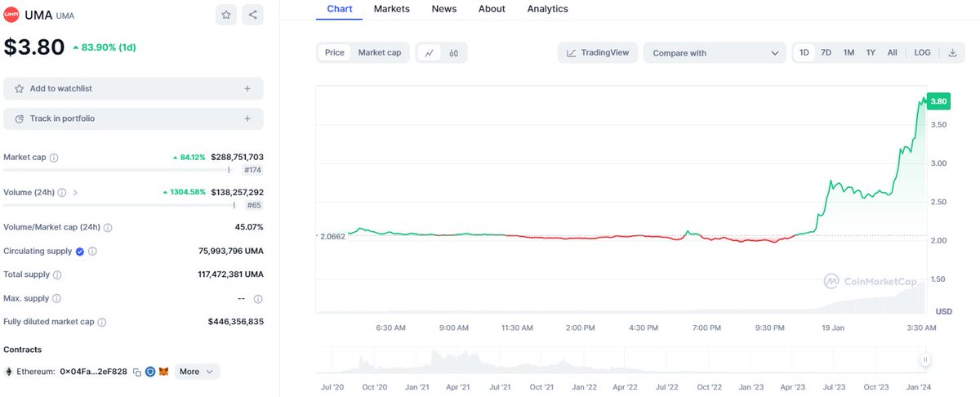Click Circulating supply verified badge
The height and width of the screenshot is (397, 980).
[80, 252]
